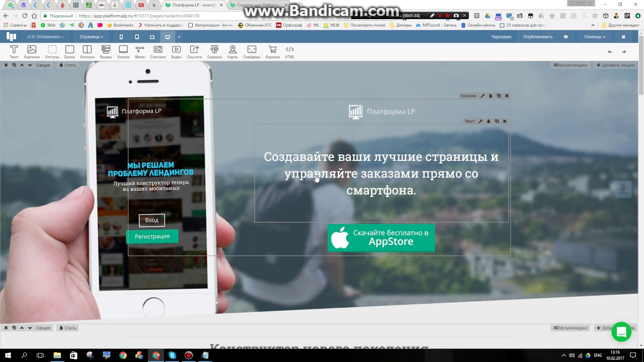Toggle page preview with eye icon
This screenshot has height=362, width=644.
566,37
